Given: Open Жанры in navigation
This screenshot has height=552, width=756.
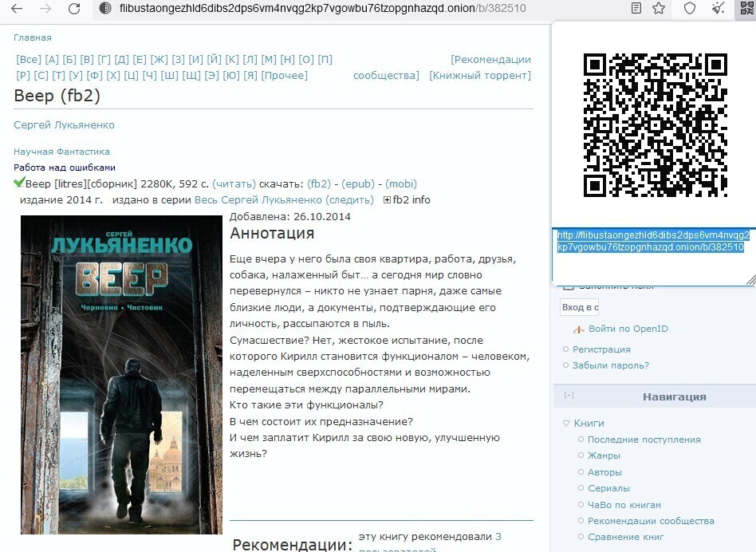Looking at the screenshot, I should pos(604,455).
